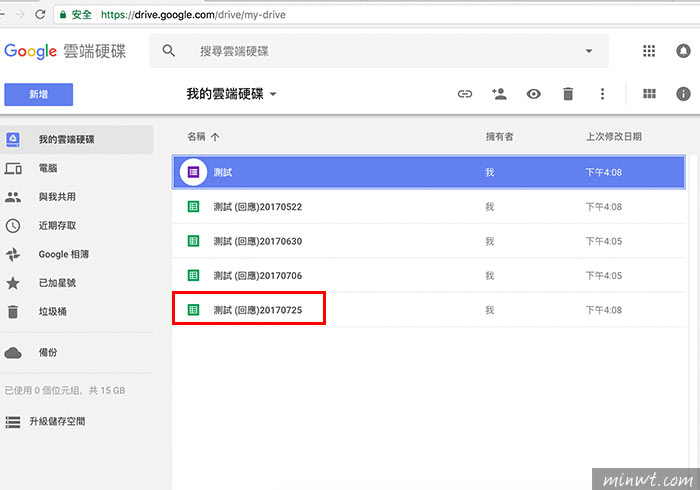Click the blue 新增 button
This screenshot has width=700, height=490.
38,94
